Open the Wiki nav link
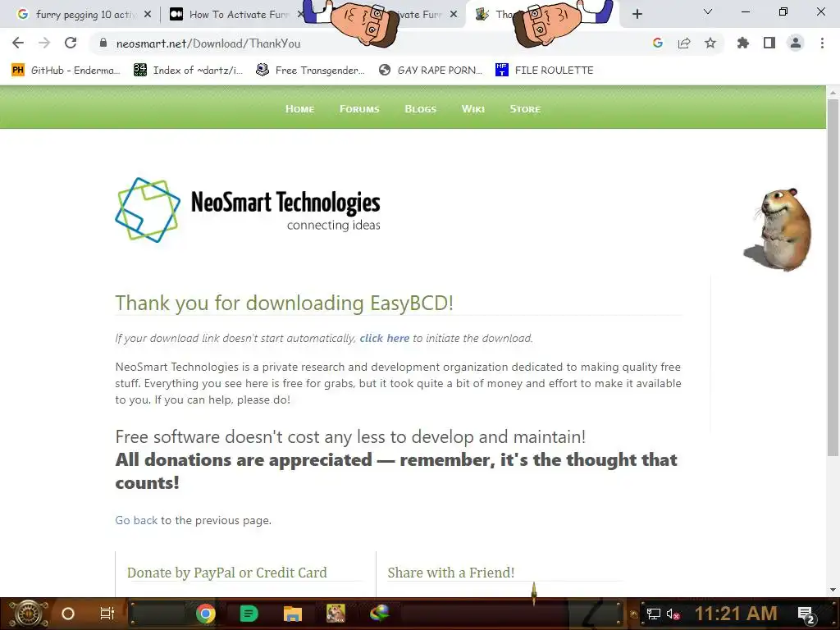Screen dimensions: 840x630 (473, 109)
